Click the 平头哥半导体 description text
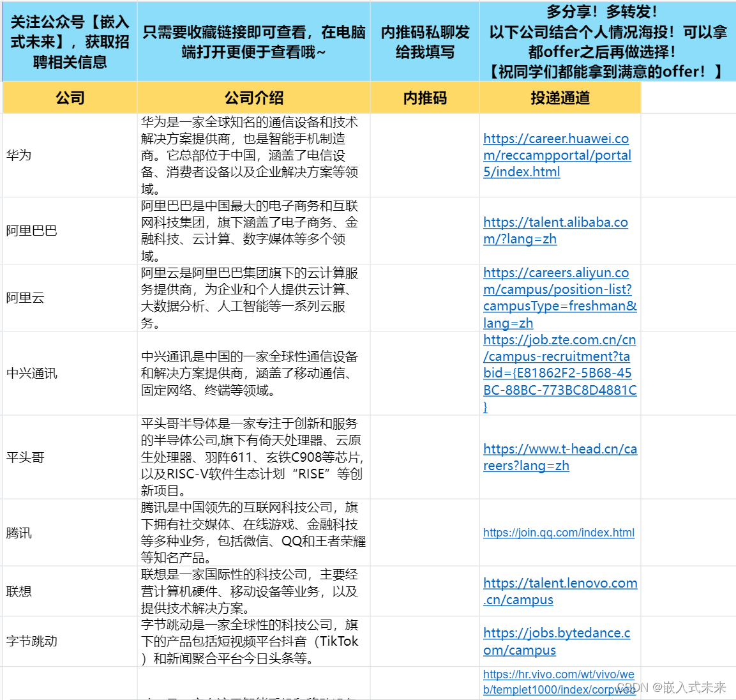Viewport: 736px width, 700px height. [252, 457]
